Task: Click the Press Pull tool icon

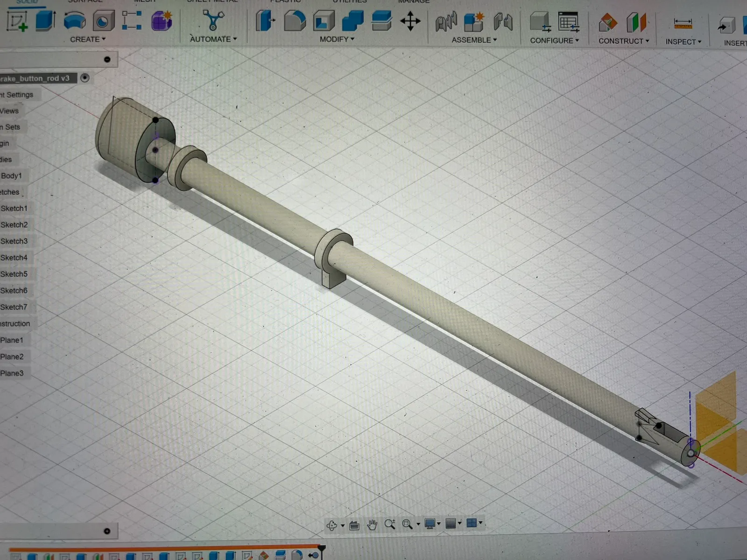Action: [x=266, y=21]
